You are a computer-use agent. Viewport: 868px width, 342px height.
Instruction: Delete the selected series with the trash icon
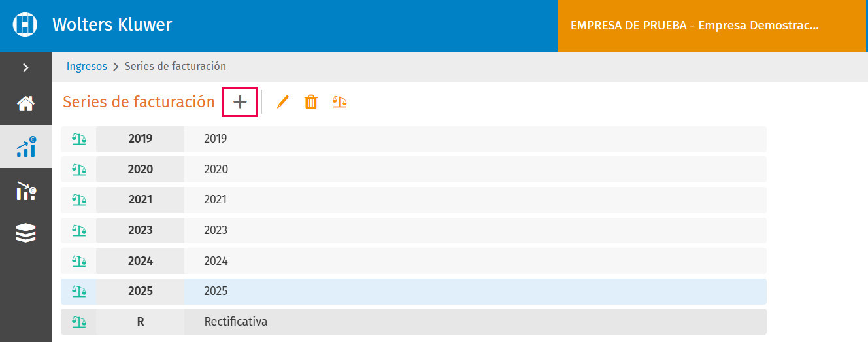[x=311, y=102]
